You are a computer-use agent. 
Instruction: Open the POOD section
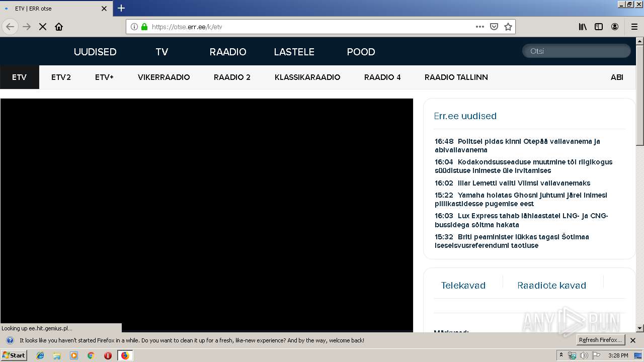click(361, 52)
